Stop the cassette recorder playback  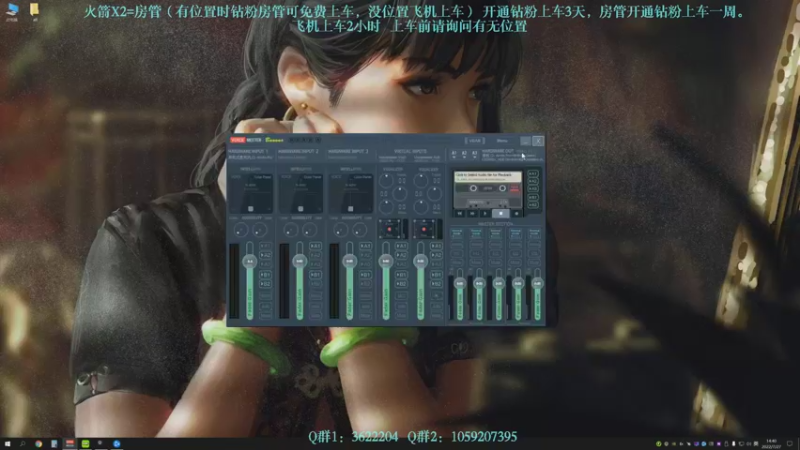501,213
